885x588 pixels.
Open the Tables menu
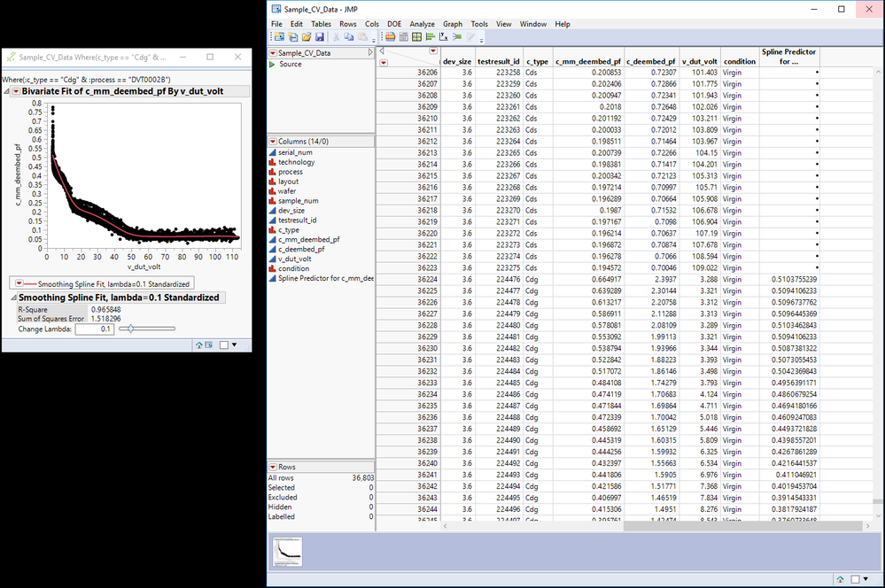322,24
